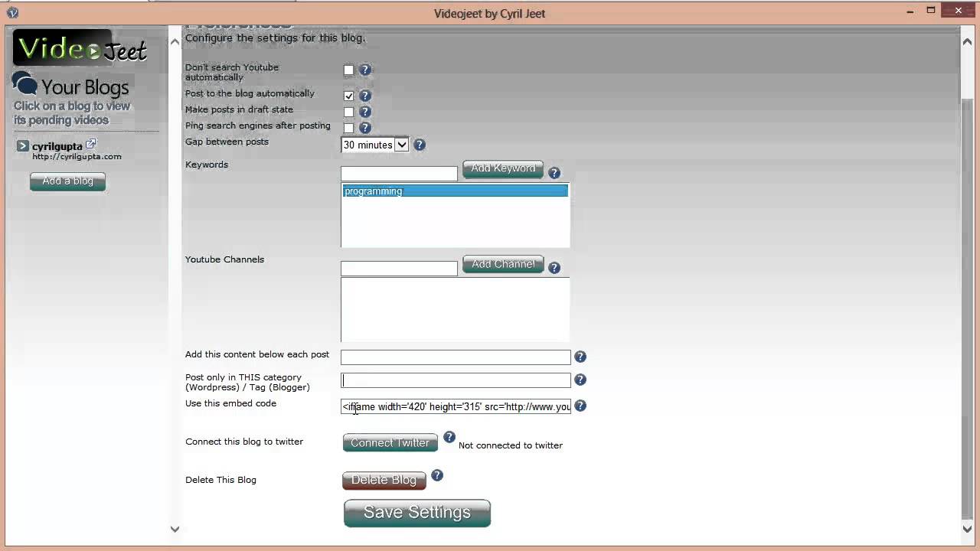The width and height of the screenshot is (980, 551).
Task: Click the Your Blogs chat bubbles icon
Action: coord(24,84)
